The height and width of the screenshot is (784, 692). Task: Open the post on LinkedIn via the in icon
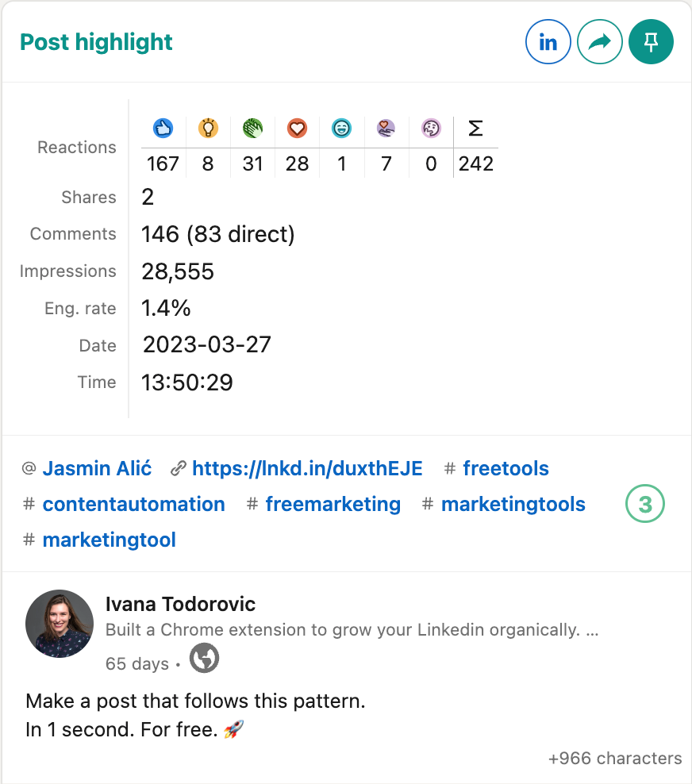click(548, 42)
